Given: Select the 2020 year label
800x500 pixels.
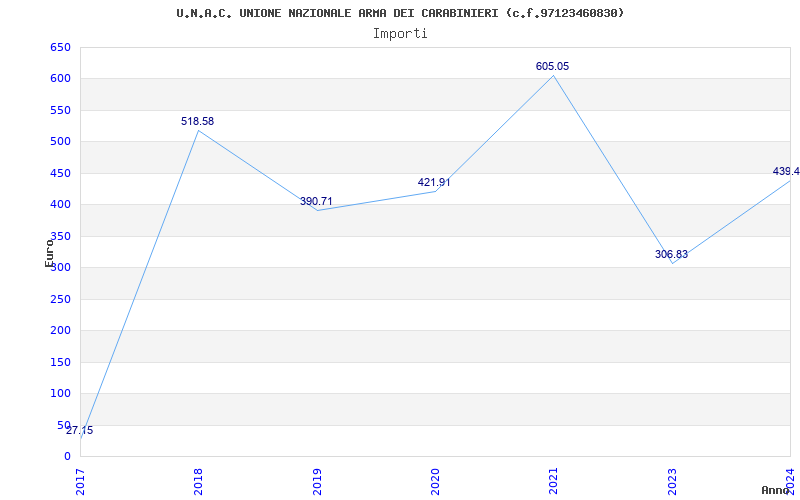Looking at the screenshot, I should 435,481.
